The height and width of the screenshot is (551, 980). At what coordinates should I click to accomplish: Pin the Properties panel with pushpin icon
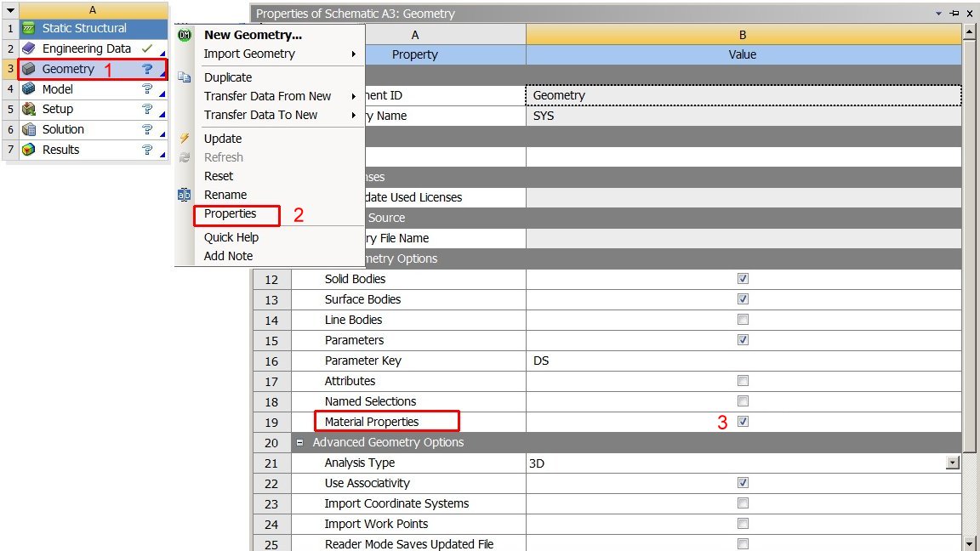click(x=954, y=13)
